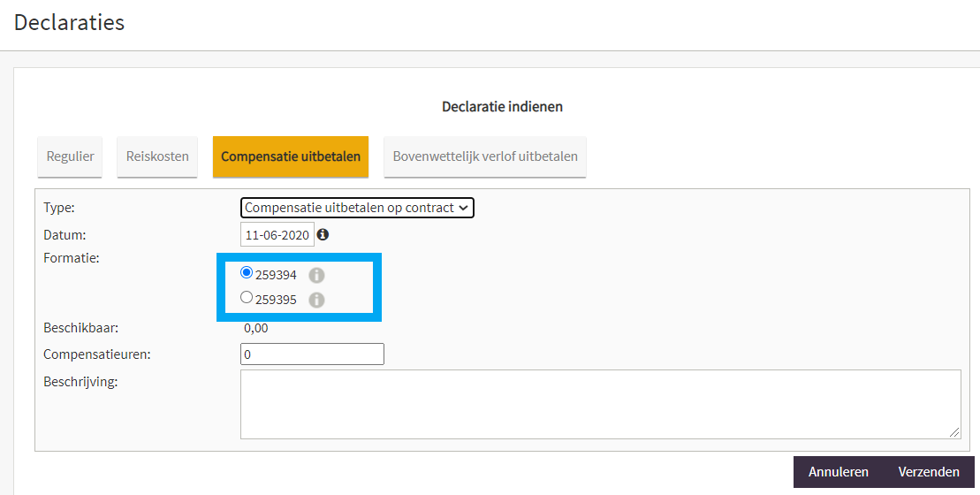
Task: Switch to the Regulier tab
Action: pyautogui.click(x=70, y=156)
